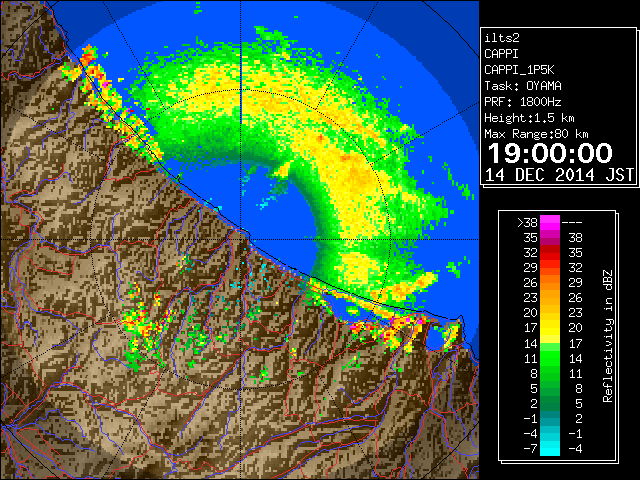Viewport: 640px width, 480px height.
Task: Click the '>38' legend label
Action: click(527, 223)
